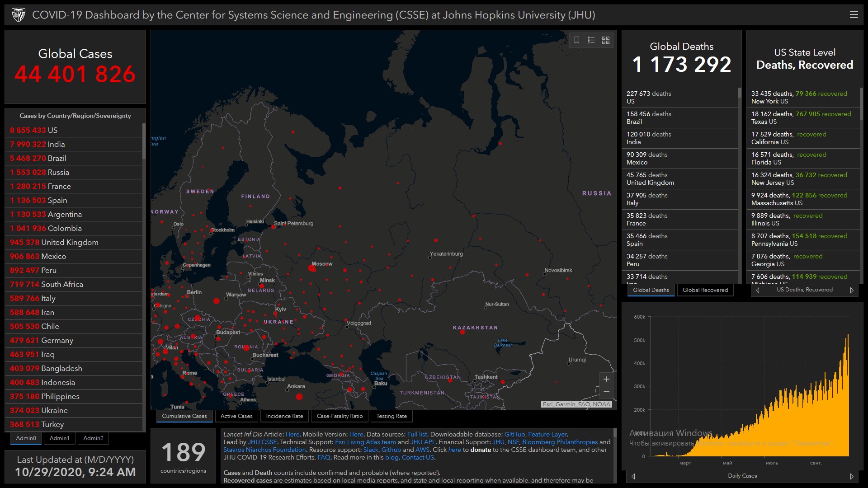This screenshot has width=868, height=488.
Task: Go to next chart with right arrow under Daily Cases
Action: click(851, 476)
